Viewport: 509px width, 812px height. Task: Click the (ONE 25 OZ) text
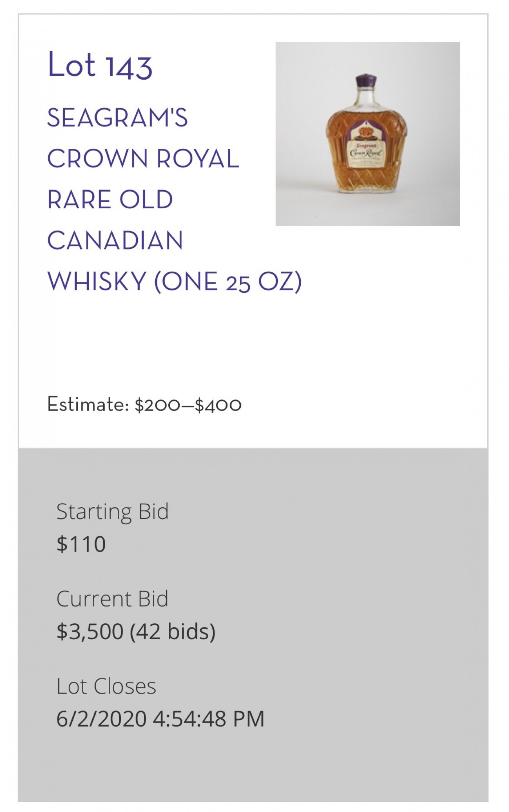[x=228, y=282]
